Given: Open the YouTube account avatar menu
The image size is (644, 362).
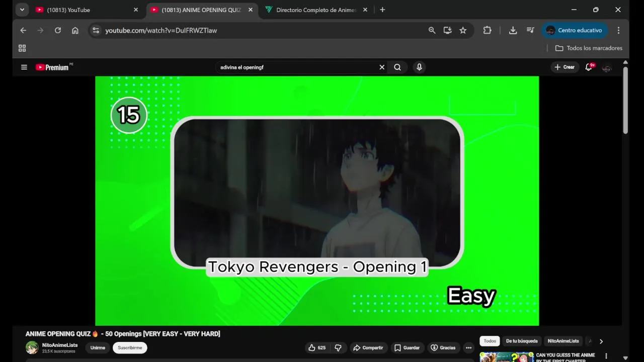Looking at the screenshot, I should [607, 67].
